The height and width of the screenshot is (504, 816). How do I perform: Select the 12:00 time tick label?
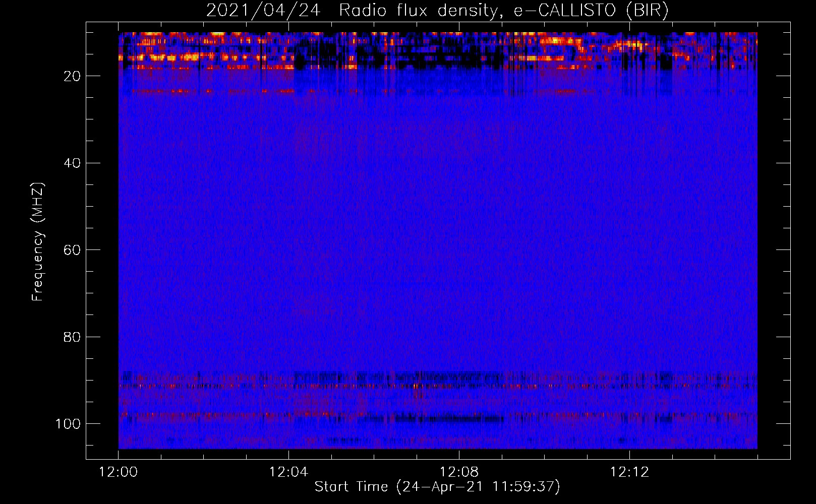point(118,472)
